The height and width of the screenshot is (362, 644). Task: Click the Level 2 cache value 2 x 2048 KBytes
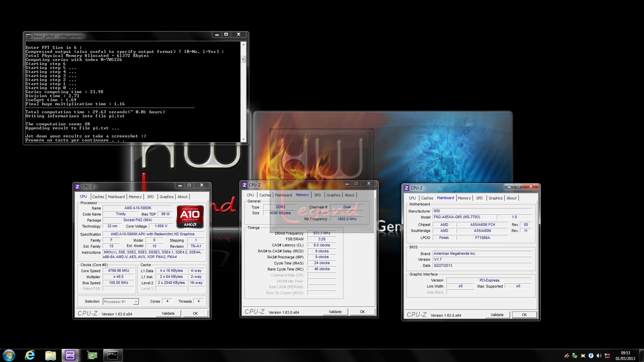pos(171,283)
